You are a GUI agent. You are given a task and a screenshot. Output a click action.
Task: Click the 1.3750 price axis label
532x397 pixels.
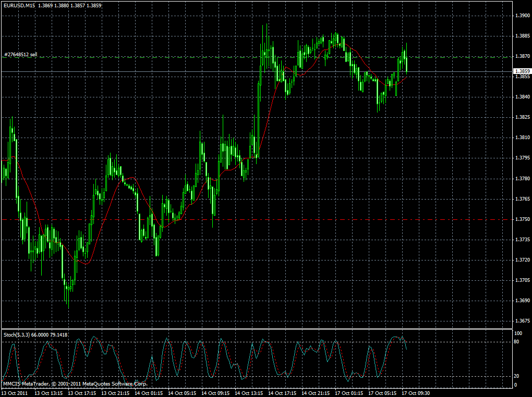[x=522, y=219]
